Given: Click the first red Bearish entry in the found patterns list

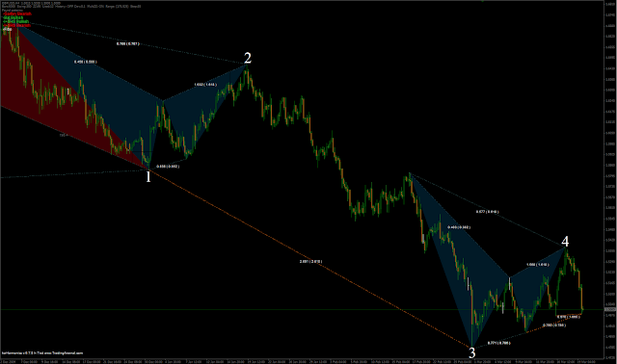Looking at the screenshot, I should coord(17,13).
